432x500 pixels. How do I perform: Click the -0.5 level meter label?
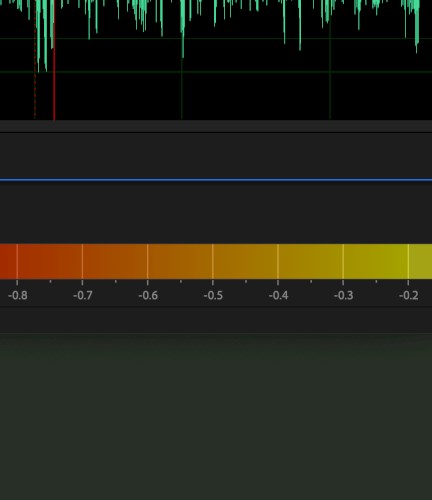click(x=213, y=295)
